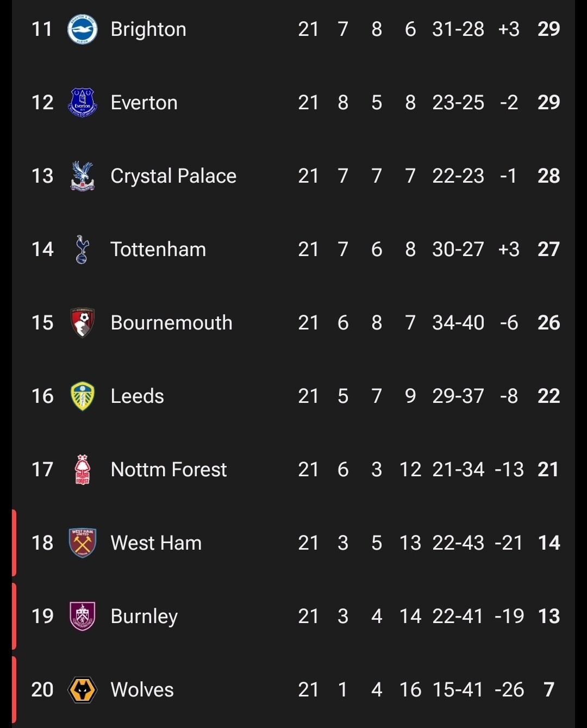The width and height of the screenshot is (587, 728).
Task: Tap the Leeds team name
Action: click(137, 396)
